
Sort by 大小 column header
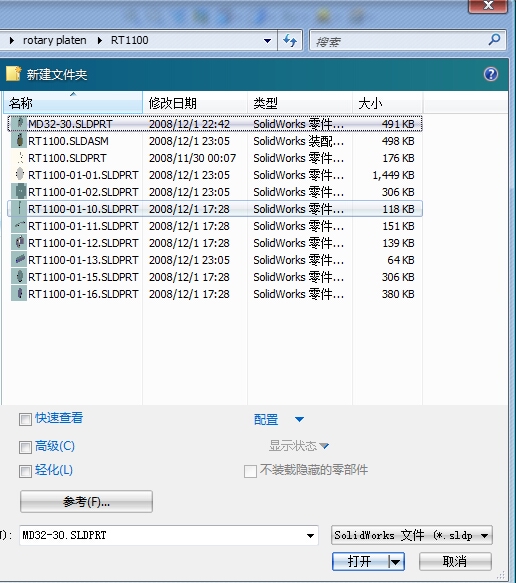click(x=387, y=103)
